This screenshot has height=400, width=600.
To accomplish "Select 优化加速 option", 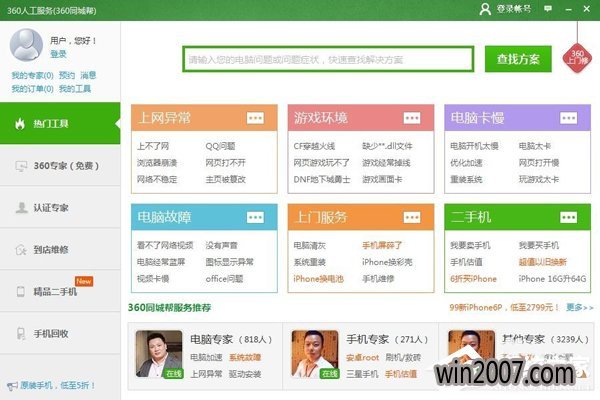I will pos(466,163).
